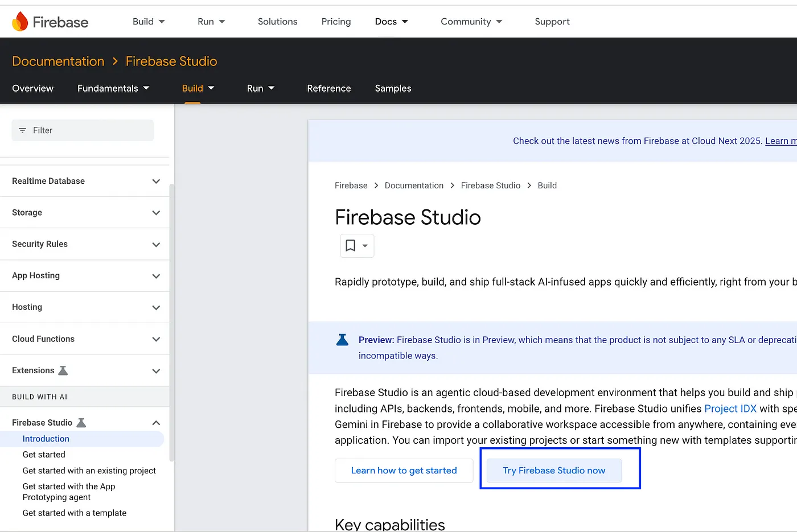Click the blue preview flask icon in notice banner
Image resolution: width=797 pixels, height=532 pixels.
coord(342,339)
